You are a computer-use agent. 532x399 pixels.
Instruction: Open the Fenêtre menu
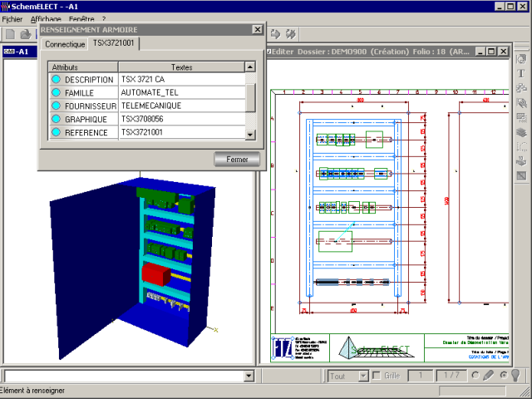point(81,19)
